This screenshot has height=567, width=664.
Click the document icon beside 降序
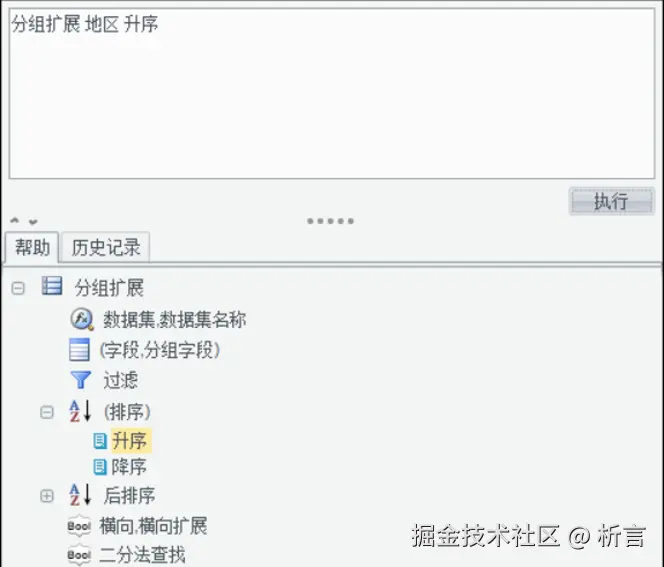coord(100,467)
